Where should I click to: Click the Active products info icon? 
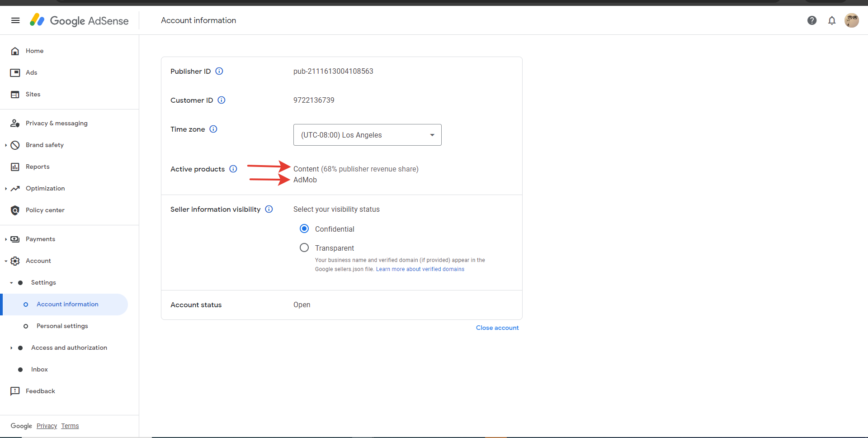pos(233,169)
